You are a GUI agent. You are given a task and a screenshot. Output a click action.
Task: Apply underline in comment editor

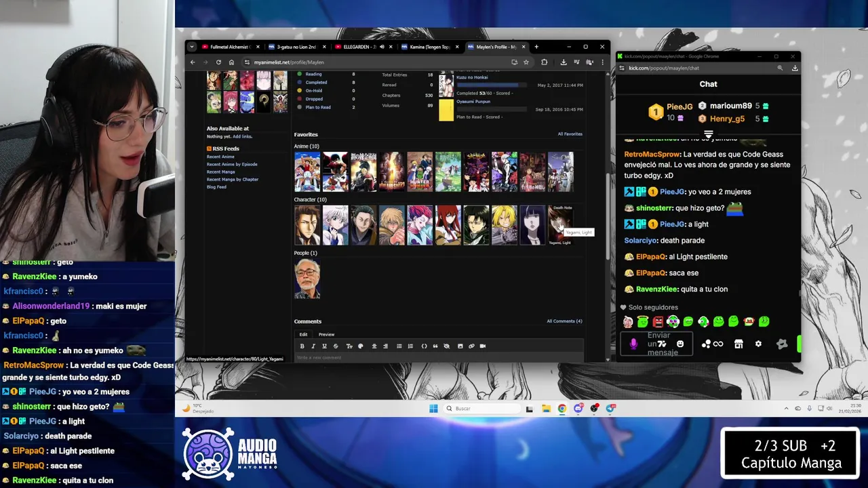coord(324,346)
